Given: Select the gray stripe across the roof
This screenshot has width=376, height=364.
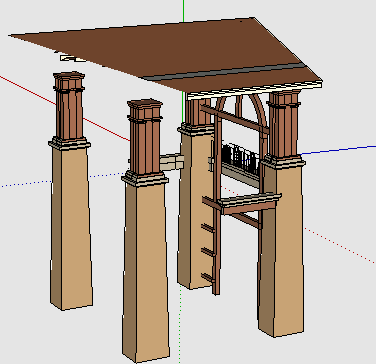Looking at the screenshot, I should click(223, 72).
